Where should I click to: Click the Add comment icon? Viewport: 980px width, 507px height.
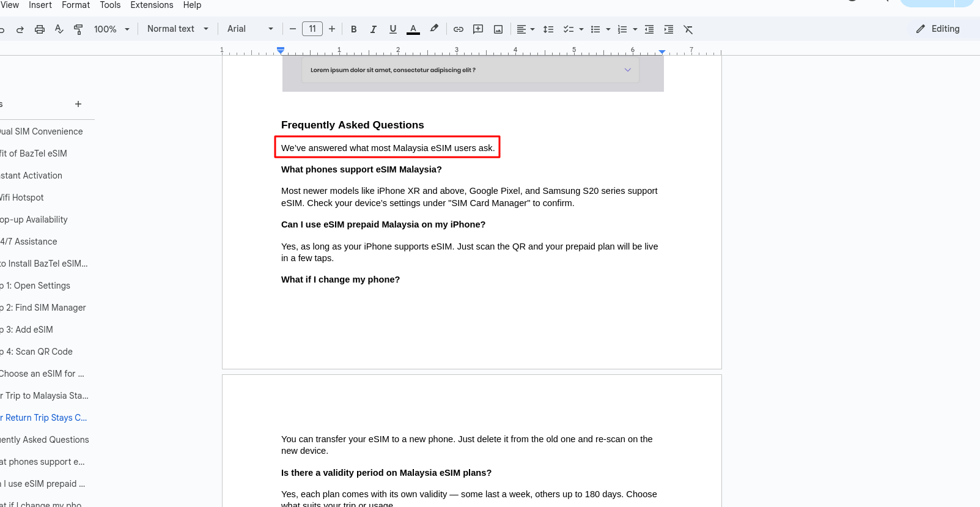click(478, 29)
